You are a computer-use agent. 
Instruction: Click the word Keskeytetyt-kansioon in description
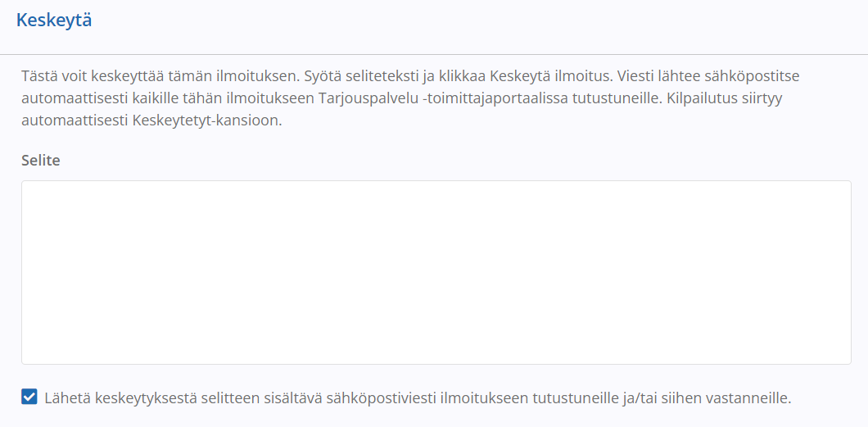(208, 120)
